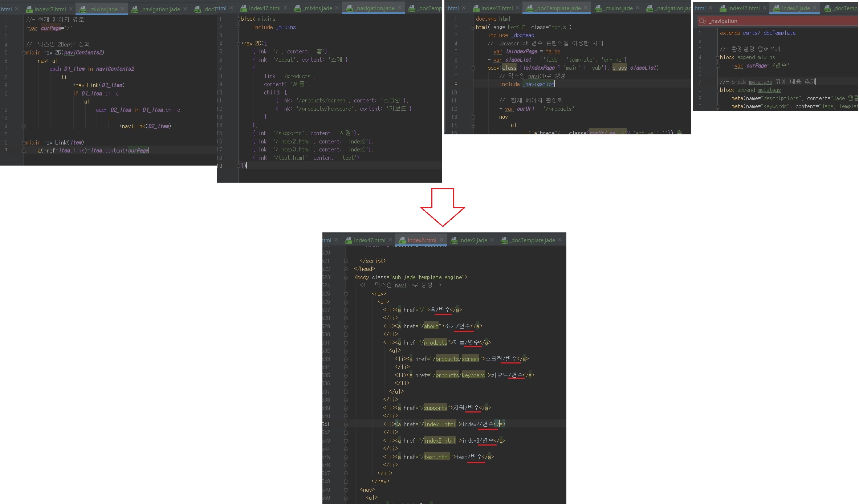Click the jade file icon on active _docTemplate.jade tab
859x504 pixels.
[530, 8]
